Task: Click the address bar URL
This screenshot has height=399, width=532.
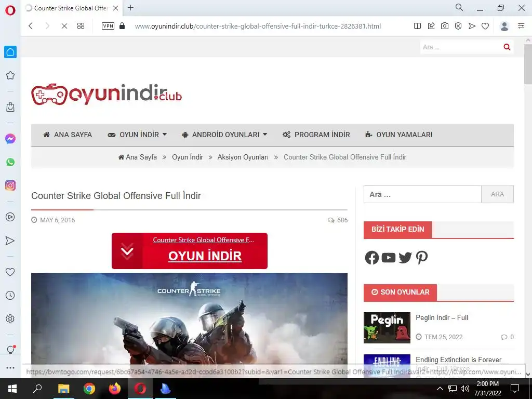Action: tap(258, 26)
